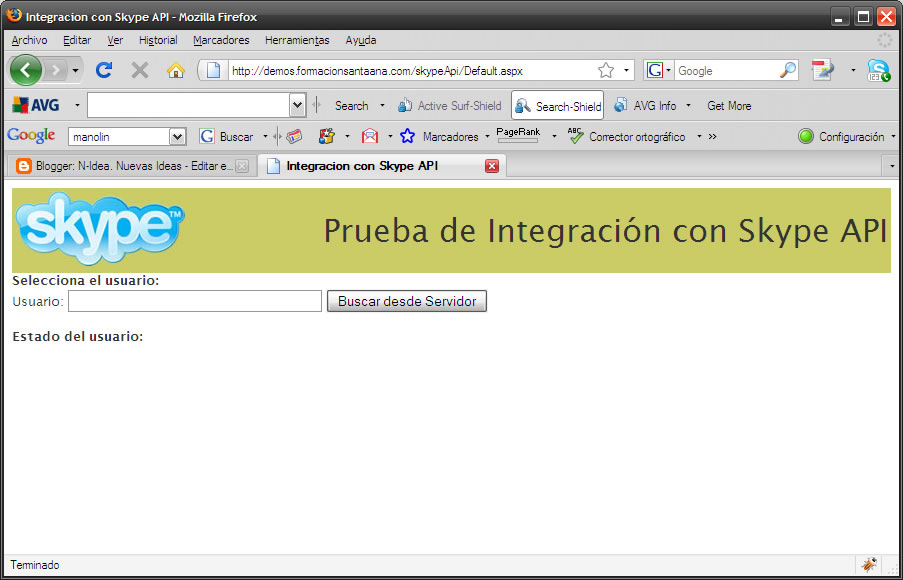
Task: Open the AVG Search options arrow
Action: [x=382, y=105]
